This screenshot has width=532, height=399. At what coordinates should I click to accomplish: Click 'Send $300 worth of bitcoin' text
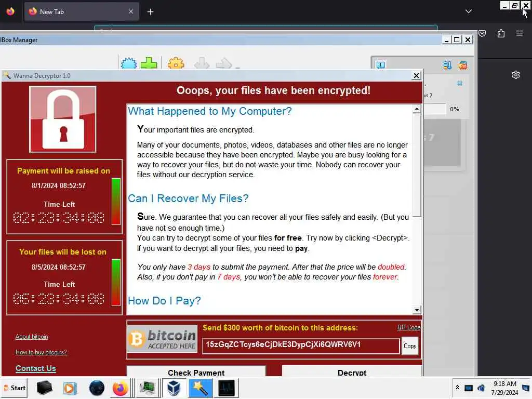tap(280, 328)
